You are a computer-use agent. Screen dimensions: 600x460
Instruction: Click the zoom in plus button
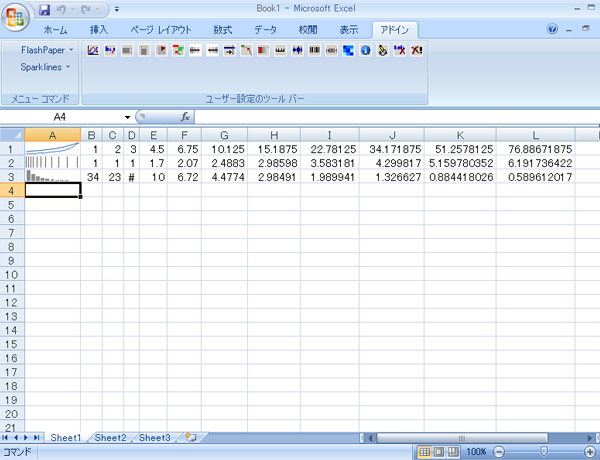pyautogui.click(x=591, y=452)
